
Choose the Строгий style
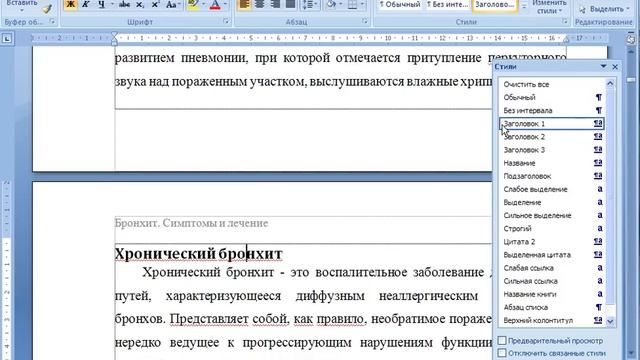pos(551,228)
